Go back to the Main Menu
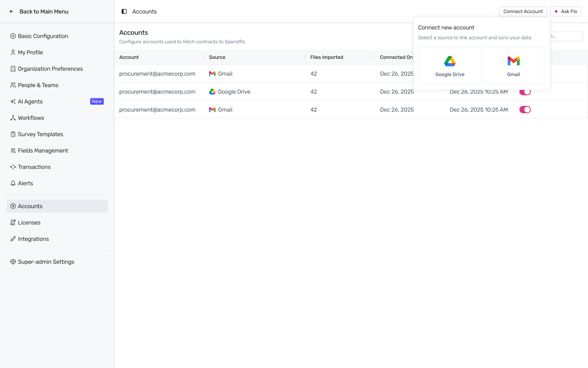This screenshot has width=588, height=368. (39, 12)
